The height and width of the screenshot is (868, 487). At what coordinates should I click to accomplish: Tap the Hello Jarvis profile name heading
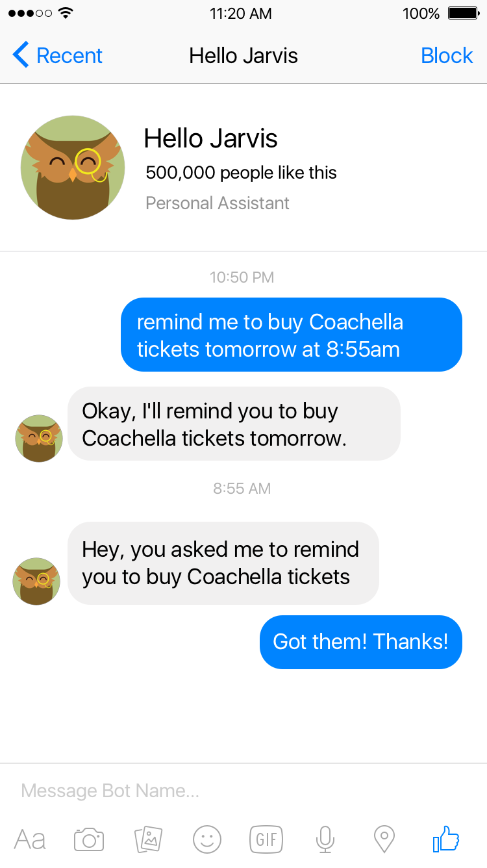coord(210,138)
